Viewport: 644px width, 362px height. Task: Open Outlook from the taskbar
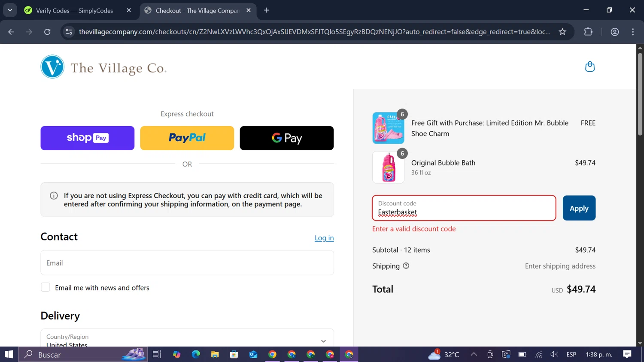coord(253,354)
